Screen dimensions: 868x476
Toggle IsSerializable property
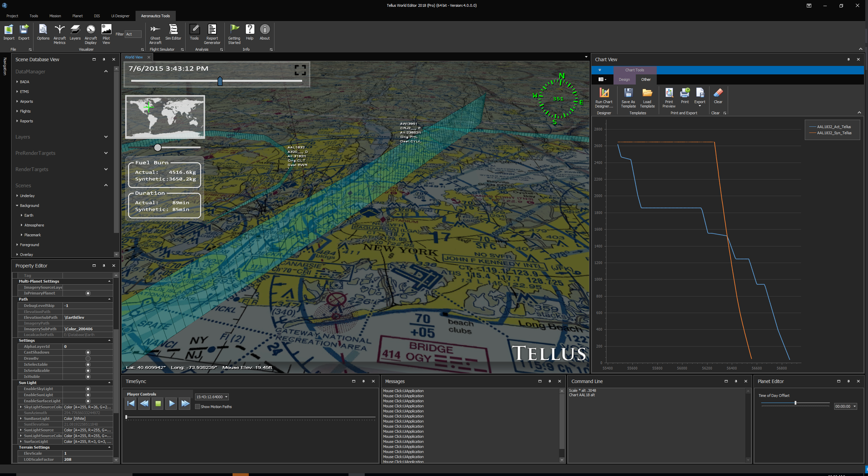[88, 371]
